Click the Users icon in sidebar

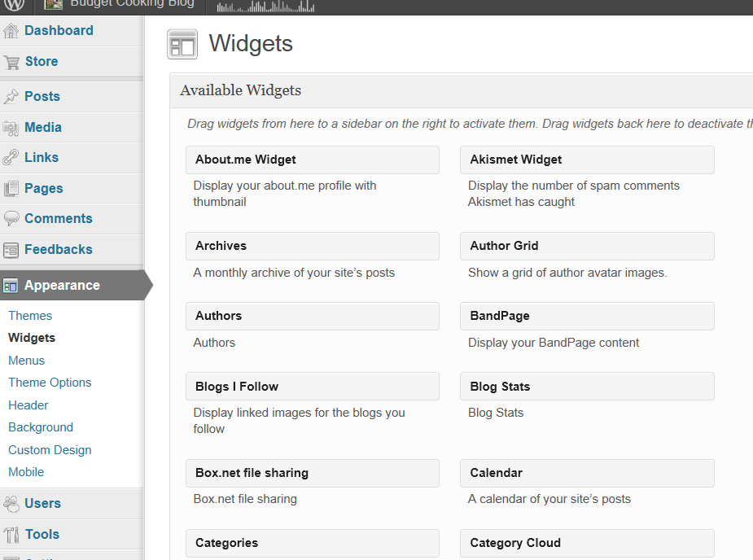(11, 504)
